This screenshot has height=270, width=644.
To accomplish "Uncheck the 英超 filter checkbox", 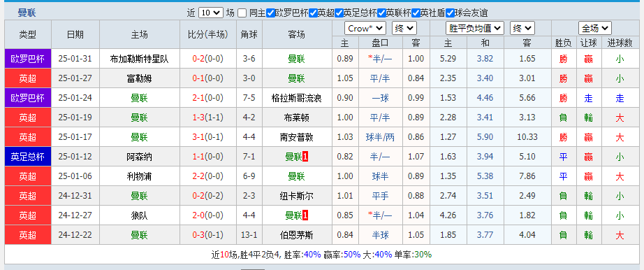I will click(313, 13).
